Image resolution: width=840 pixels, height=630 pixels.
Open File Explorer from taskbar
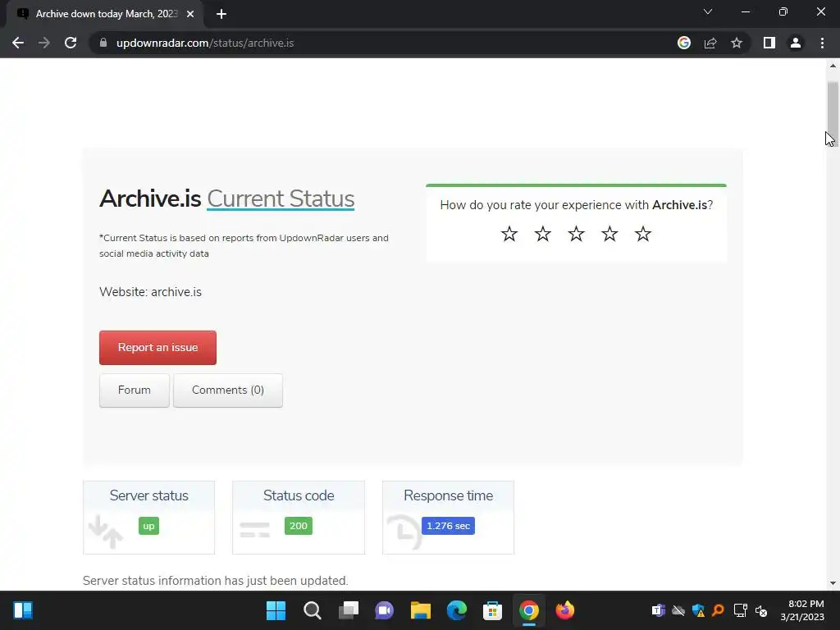coord(421,610)
